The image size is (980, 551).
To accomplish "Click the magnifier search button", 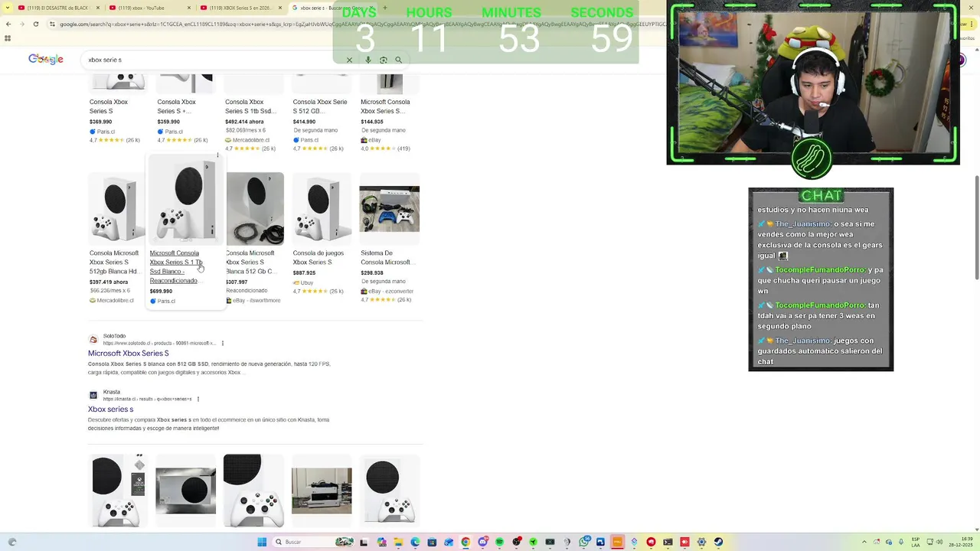I will coord(399,60).
